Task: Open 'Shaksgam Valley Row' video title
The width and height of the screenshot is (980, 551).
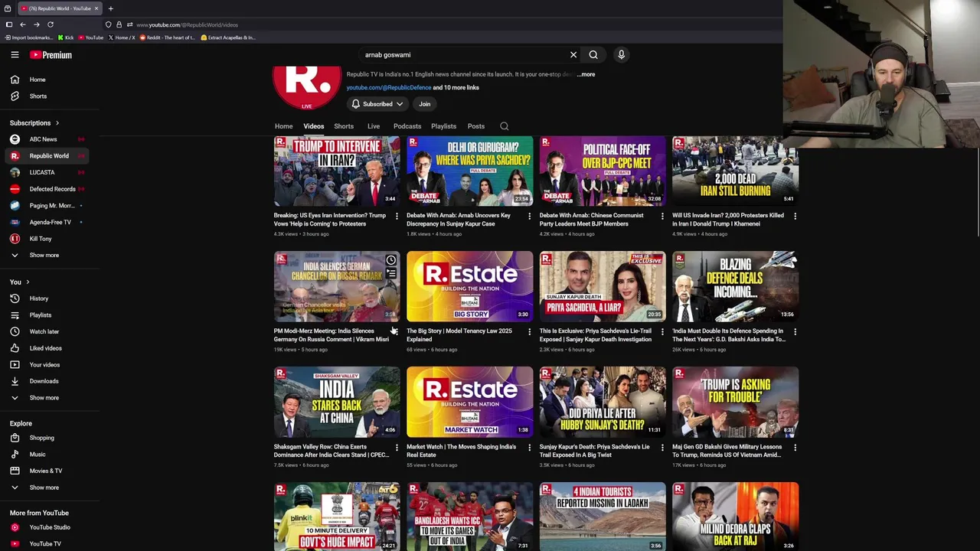Action: click(x=331, y=451)
